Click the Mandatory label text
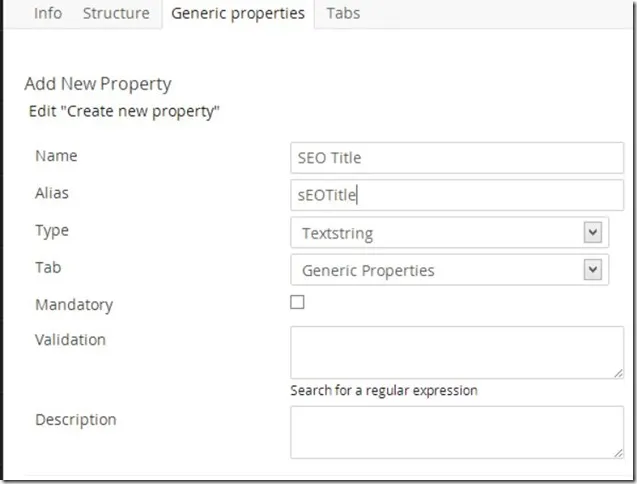 coord(74,304)
